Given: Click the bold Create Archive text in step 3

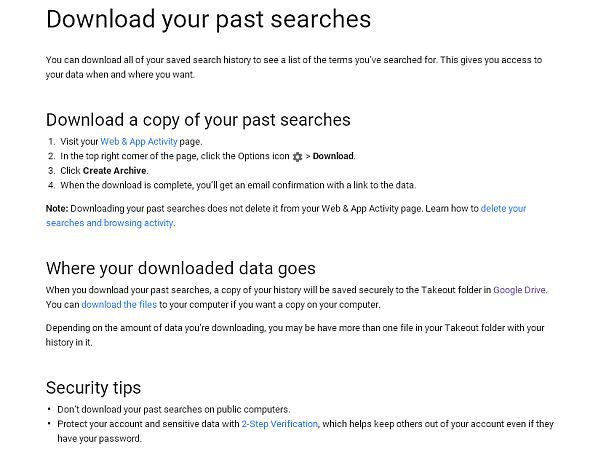Looking at the screenshot, I should click(114, 171).
